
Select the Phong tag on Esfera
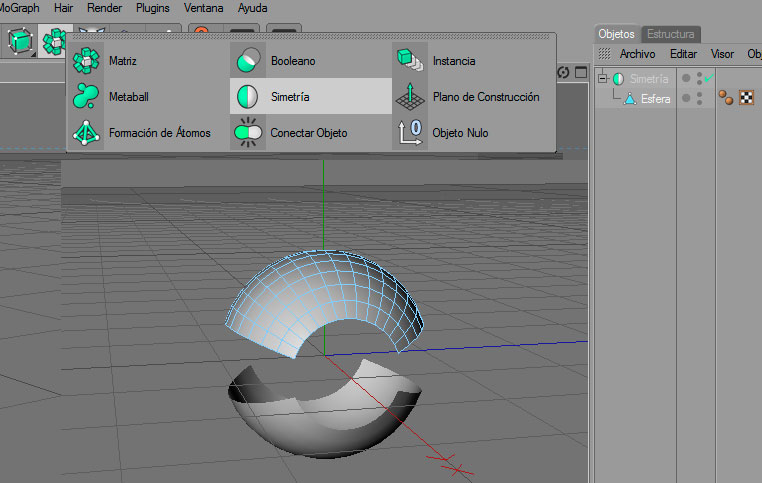click(x=726, y=98)
